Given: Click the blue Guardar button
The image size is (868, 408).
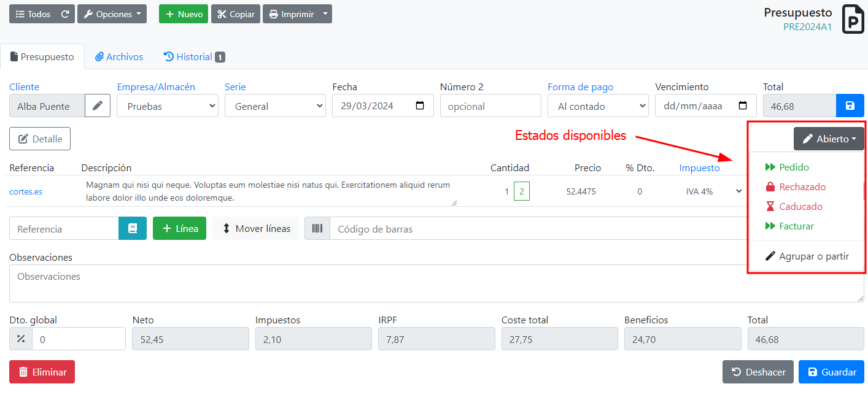Looking at the screenshot, I should click(x=832, y=372).
